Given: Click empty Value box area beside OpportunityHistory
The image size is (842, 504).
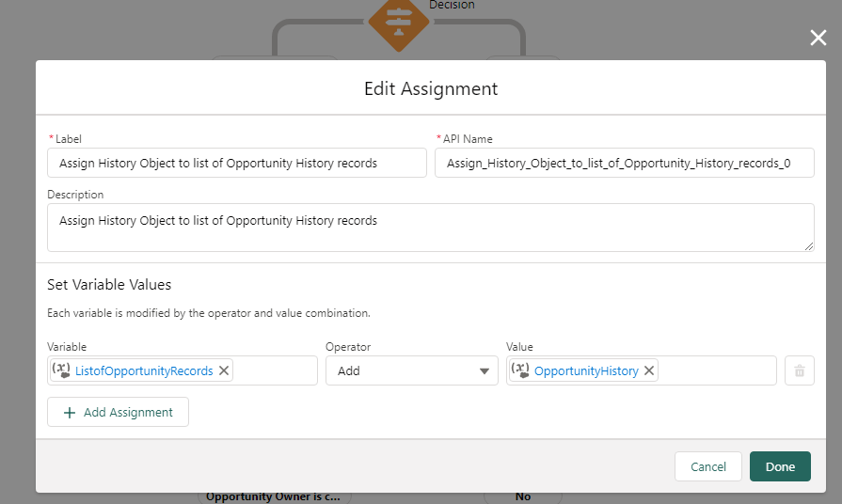Looking at the screenshot, I should tap(717, 370).
